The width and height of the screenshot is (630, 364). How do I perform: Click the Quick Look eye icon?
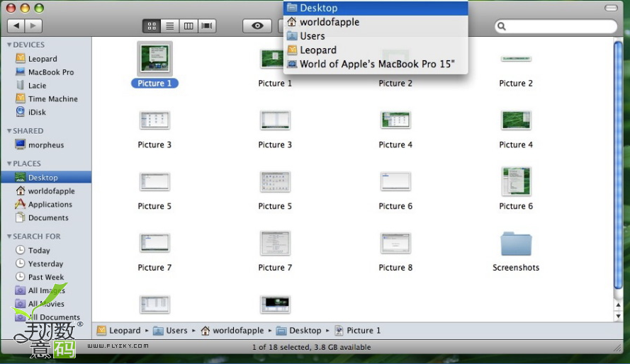tap(257, 25)
